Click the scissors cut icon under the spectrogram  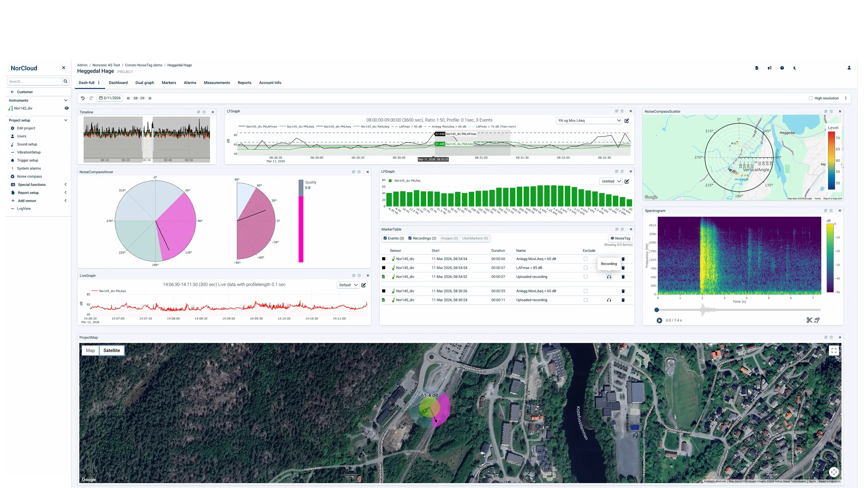coord(809,320)
